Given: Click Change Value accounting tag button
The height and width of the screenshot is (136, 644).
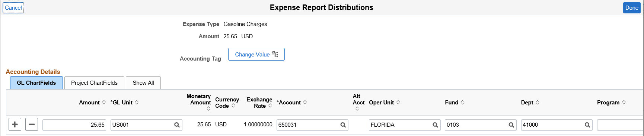Looking at the screenshot, I should [x=256, y=54].
